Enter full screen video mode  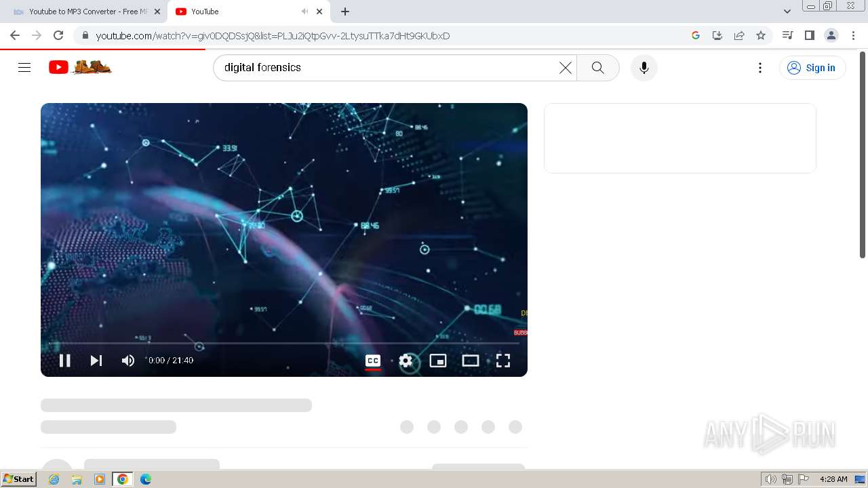pyautogui.click(x=503, y=361)
